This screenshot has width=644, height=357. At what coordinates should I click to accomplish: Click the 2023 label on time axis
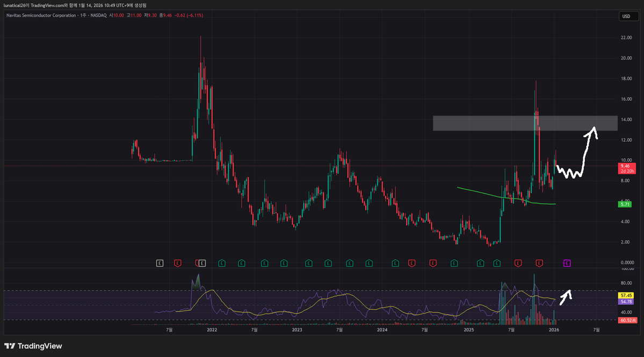[x=297, y=330]
